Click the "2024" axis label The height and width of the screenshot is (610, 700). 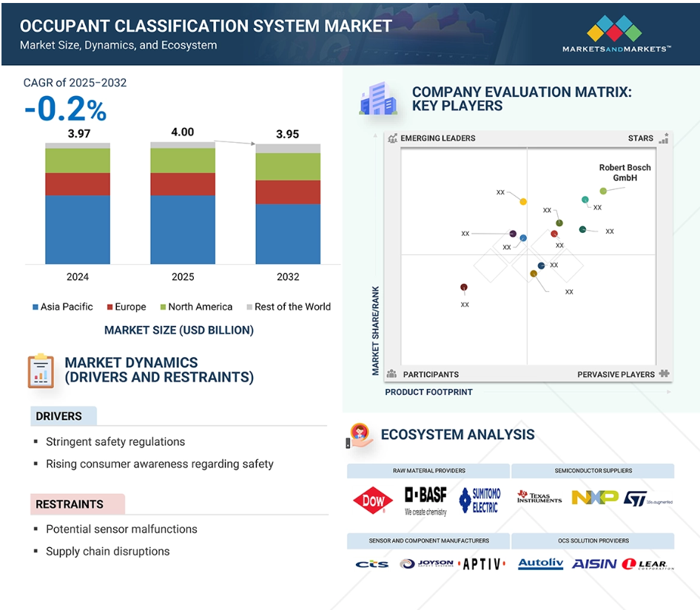[78, 277]
